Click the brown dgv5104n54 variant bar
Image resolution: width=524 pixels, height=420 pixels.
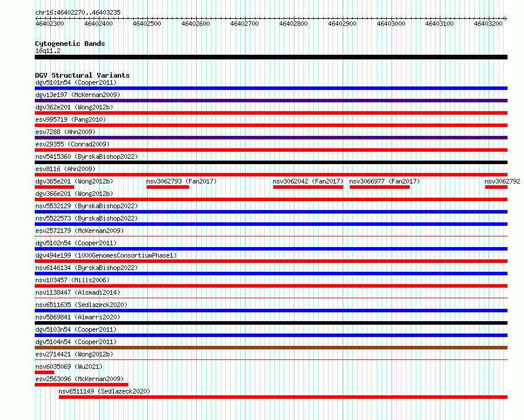click(271, 348)
